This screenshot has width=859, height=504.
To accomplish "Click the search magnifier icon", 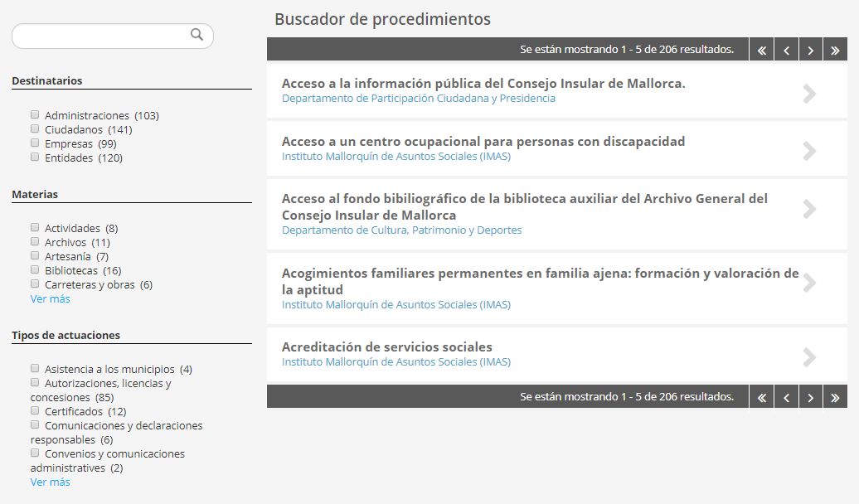I will 197,35.
